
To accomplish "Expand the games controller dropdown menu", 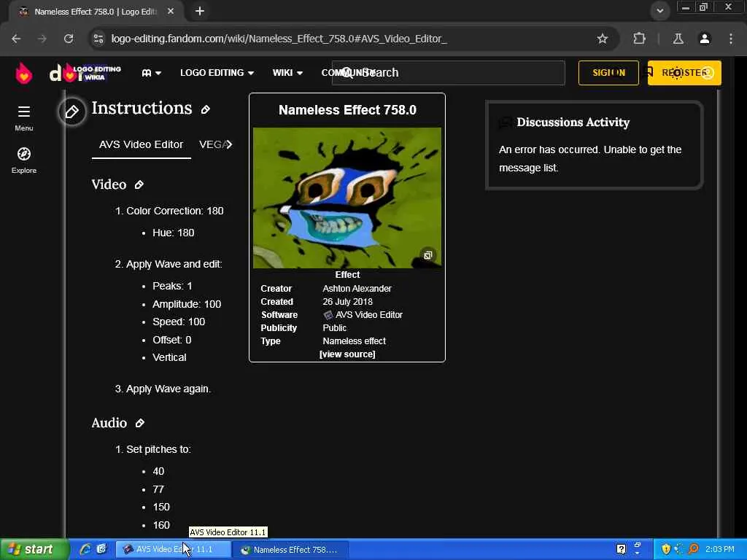I will coord(152,73).
